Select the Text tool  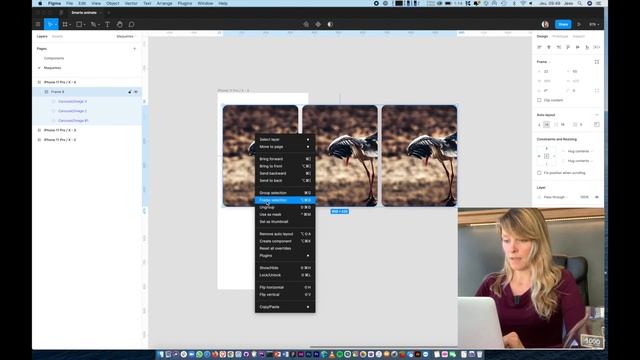(x=107, y=24)
